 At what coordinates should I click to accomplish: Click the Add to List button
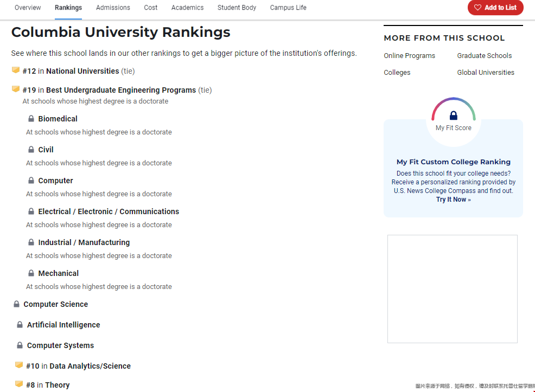pyautogui.click(x=495, y=8)
